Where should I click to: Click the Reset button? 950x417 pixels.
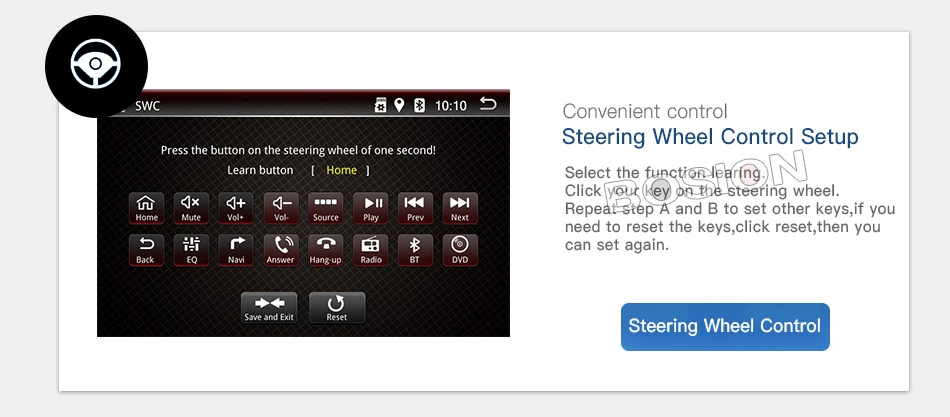click(337, 308)
